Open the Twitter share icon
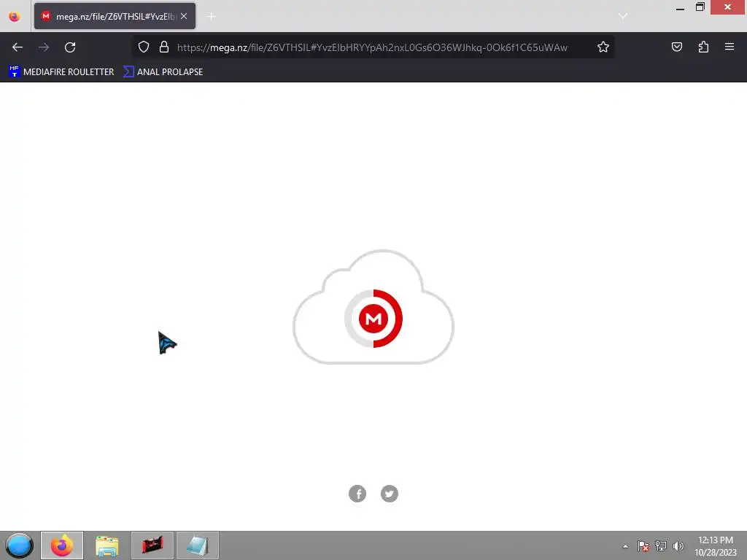 tap(390, 494)
